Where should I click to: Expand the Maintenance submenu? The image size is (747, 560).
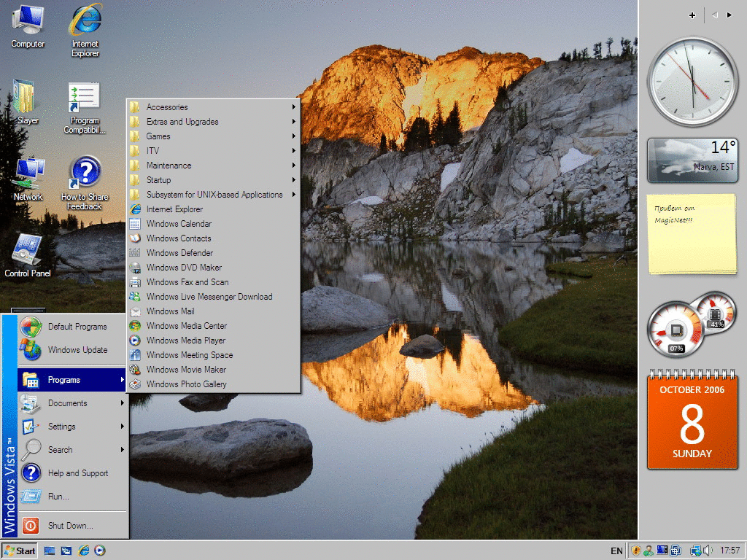coord(214,166)
